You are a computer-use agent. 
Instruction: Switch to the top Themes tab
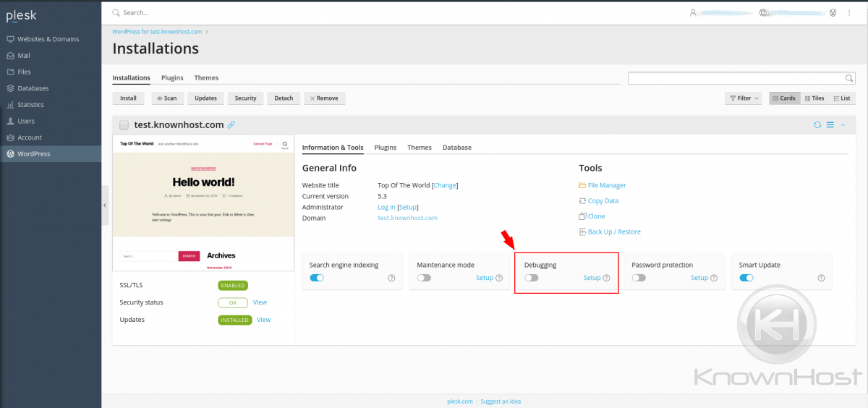206,77
